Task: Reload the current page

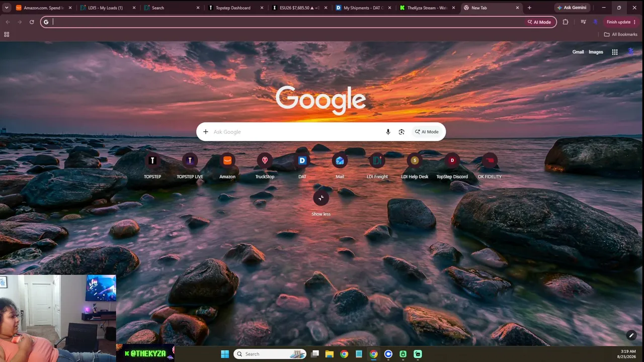Action: [32, 22]
